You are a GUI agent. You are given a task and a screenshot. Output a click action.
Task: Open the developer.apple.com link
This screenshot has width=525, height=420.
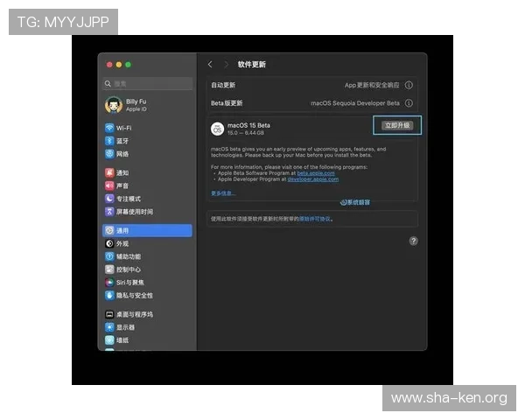[313, 179]
